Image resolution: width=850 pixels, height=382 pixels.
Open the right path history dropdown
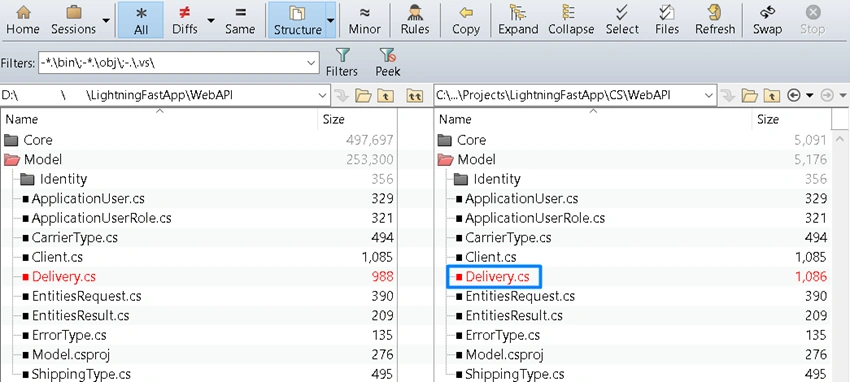point(709,96)
